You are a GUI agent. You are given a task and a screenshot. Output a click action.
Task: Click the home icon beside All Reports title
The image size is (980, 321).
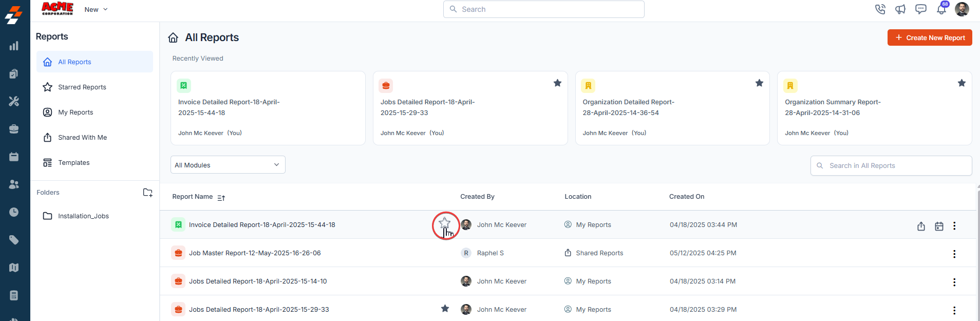tap(173, 37)
